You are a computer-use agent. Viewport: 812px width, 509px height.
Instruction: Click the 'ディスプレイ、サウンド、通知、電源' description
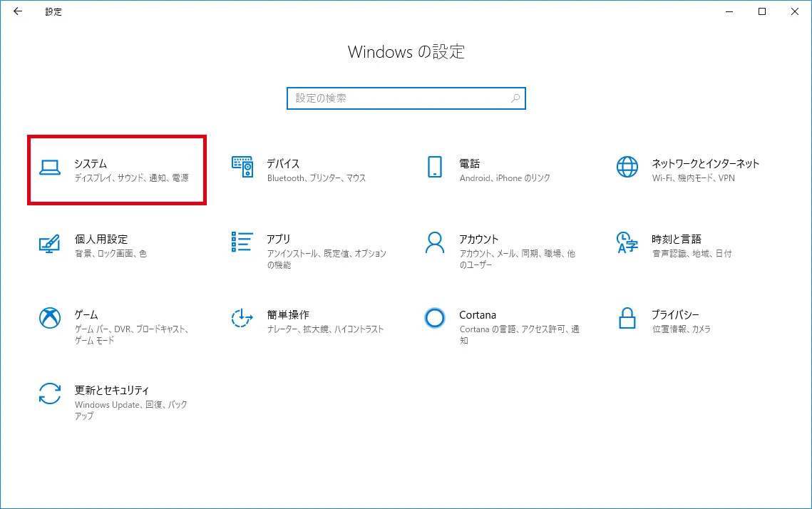(x=132, y=178)
